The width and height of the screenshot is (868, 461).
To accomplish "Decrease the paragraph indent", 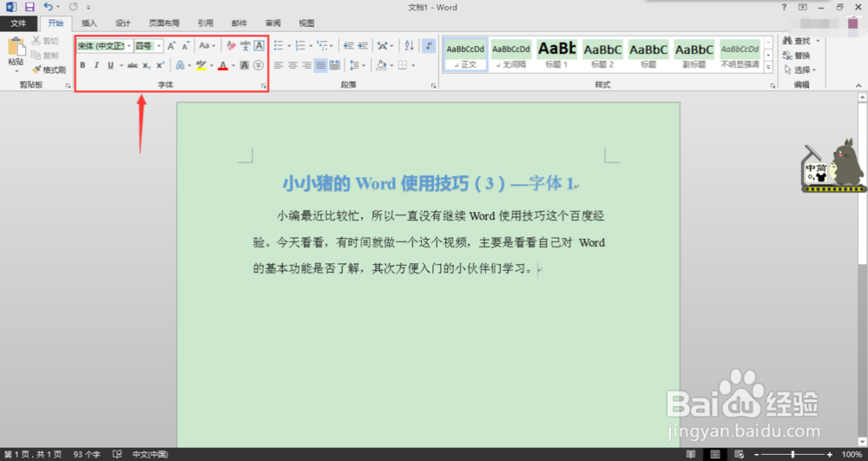I will pos(349,46).
